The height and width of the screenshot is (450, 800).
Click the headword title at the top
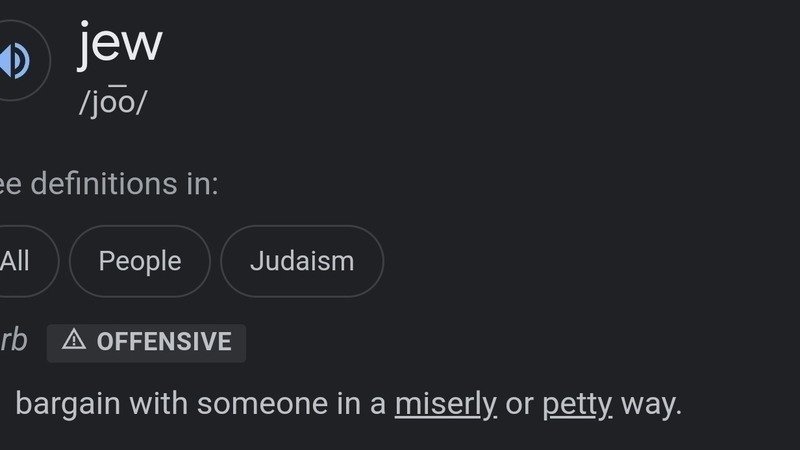click(x=120, y=45)
